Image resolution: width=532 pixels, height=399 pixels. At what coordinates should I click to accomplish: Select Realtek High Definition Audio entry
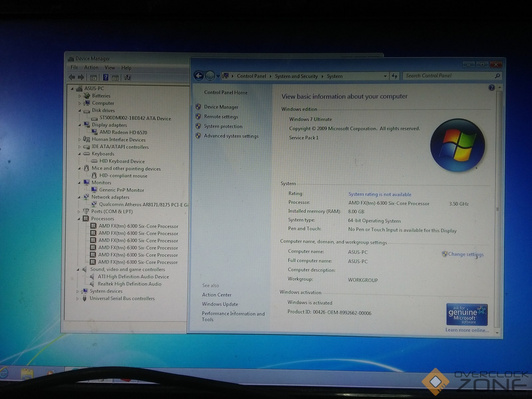point(129,284)
